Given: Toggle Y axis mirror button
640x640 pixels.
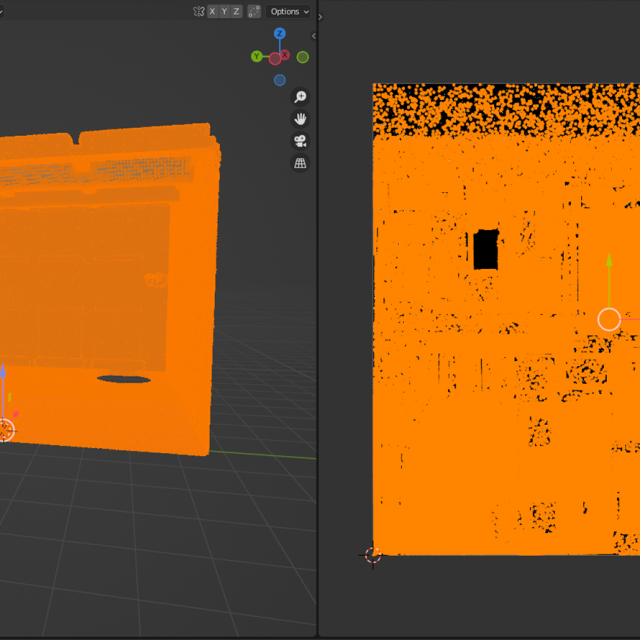Looking at the screenshot, I should [x=224, y=11].
